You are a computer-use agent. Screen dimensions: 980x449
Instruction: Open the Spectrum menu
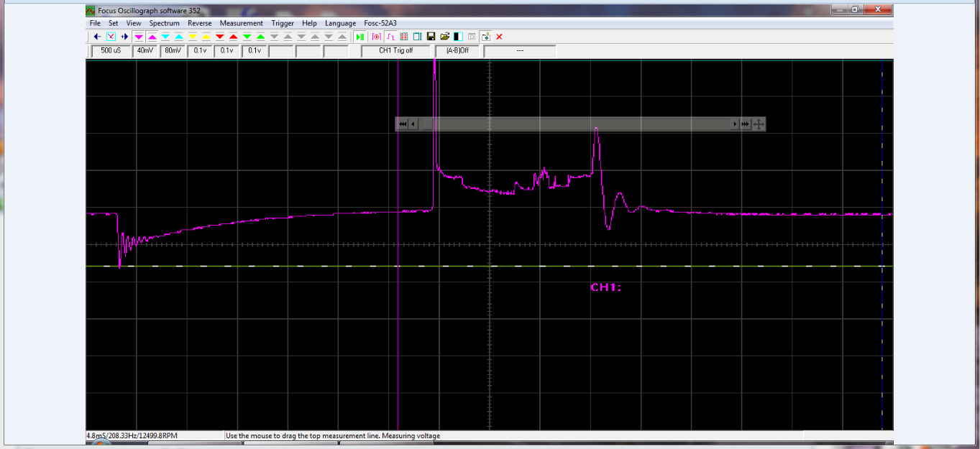(165, 23)
